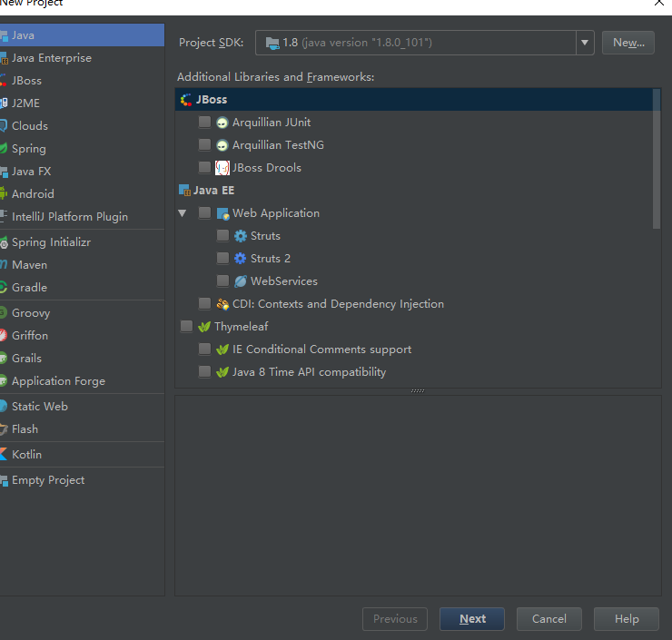The height and width of the screenshot is (640, 672).
Task: Click the Groovy icon
Action: point(4,312)
